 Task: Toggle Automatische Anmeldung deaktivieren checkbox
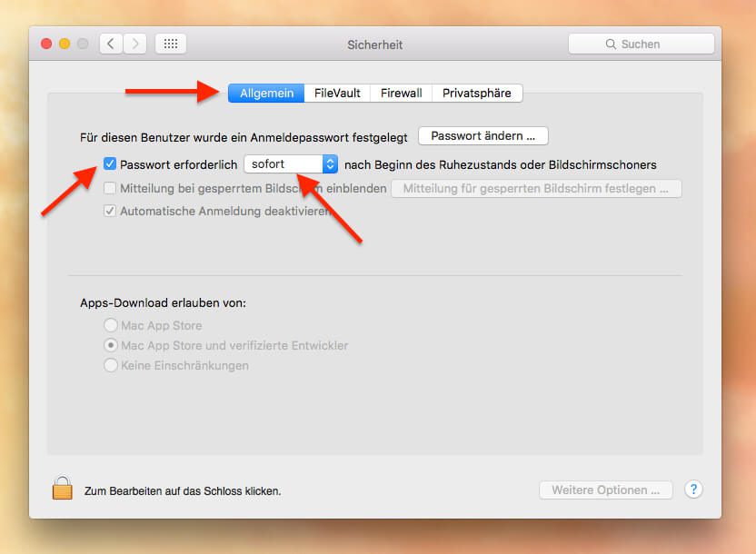(110, 211)
